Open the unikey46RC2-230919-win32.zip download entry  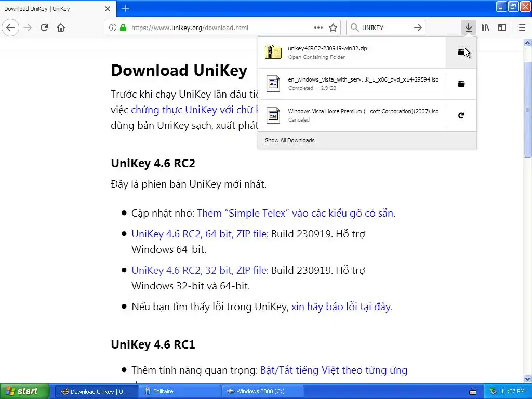(352, 52)
